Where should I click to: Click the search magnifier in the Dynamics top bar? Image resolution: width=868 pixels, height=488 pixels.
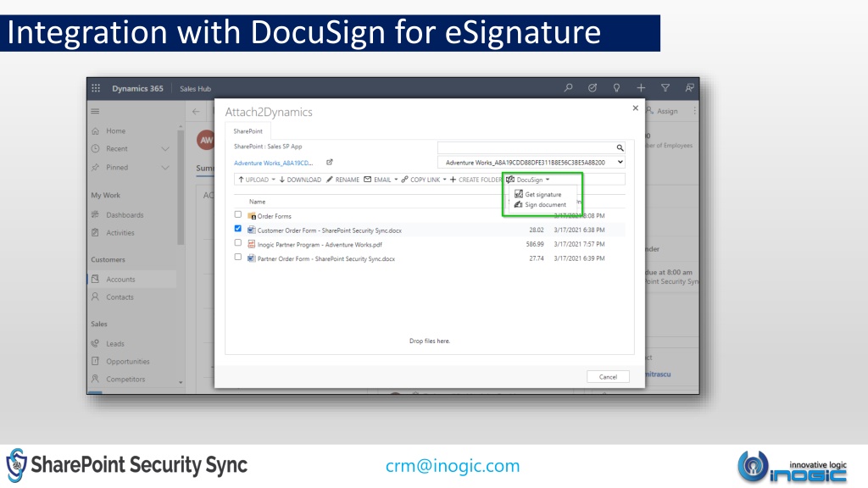tap(568, 88)
